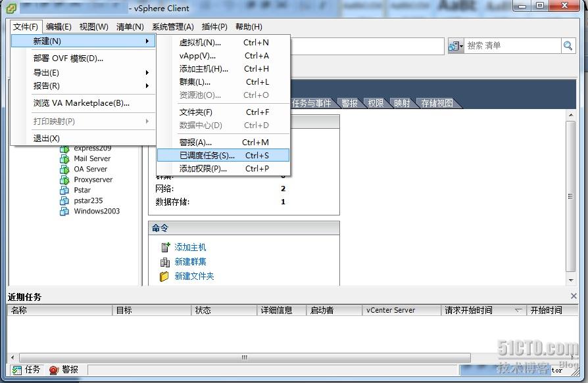This screenshot has width=588, height=383.
Task: Click the search magnifier icon
Action: (x=568, y=46)
